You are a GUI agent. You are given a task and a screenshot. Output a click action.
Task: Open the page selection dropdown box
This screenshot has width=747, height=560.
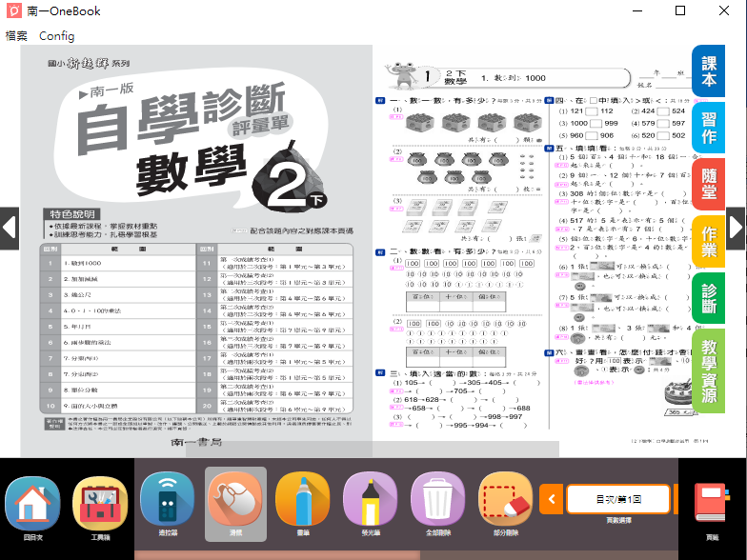click(619, 499)
